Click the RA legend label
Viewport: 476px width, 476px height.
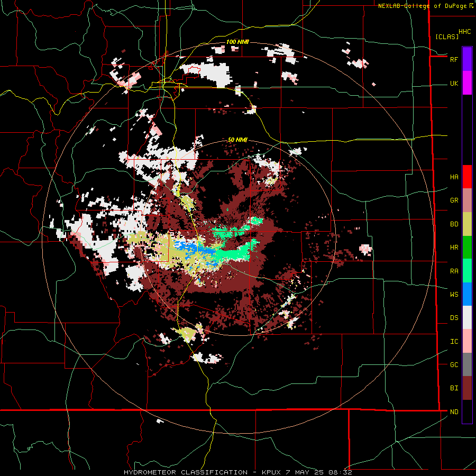[454, 271]
